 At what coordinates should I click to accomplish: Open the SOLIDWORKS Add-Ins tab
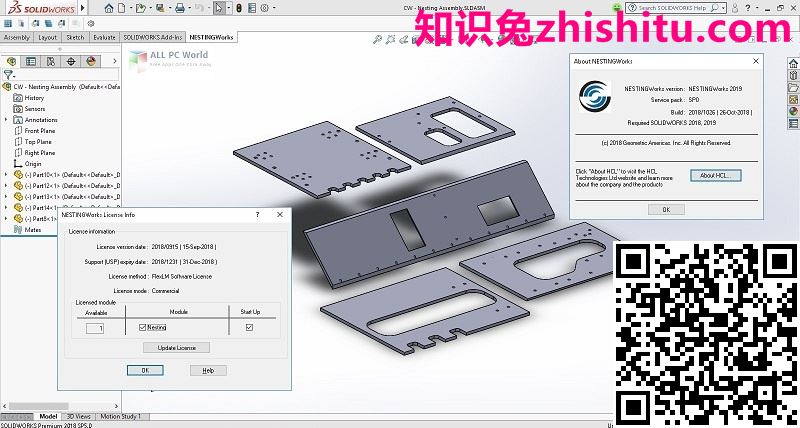point(153,37)
